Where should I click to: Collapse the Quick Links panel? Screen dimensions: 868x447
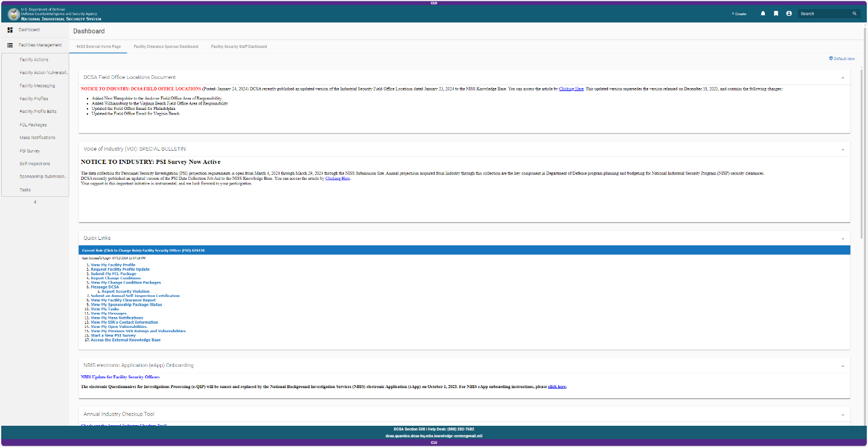842,239
